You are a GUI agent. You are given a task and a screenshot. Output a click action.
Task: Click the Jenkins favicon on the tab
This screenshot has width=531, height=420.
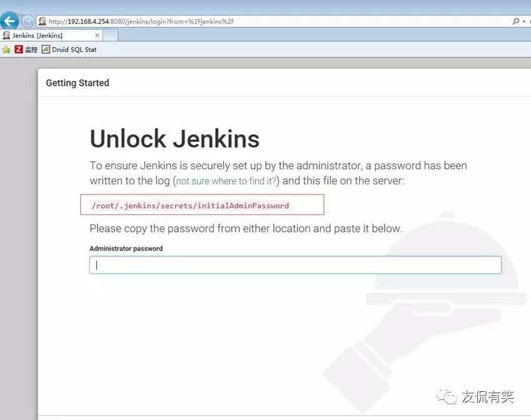point(6,35)
